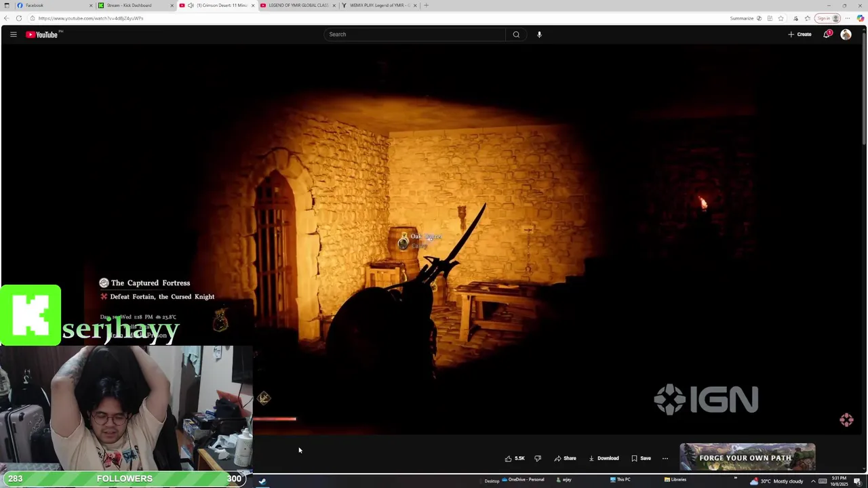Viewport: 868px width, 488px height.
Task: Click Download under the video
Action: click(x=604, y=458)
